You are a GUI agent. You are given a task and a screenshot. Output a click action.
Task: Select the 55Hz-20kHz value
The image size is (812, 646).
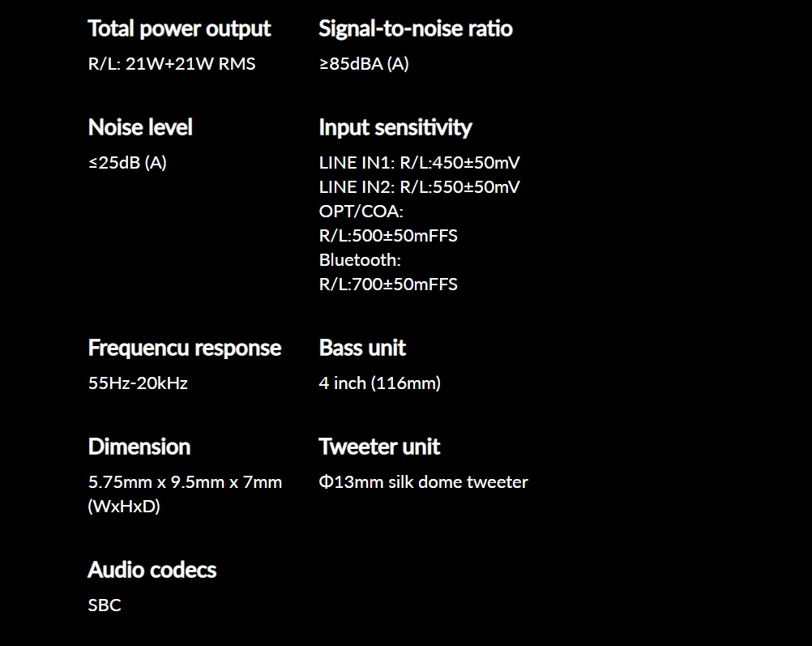tap(138, 383)
